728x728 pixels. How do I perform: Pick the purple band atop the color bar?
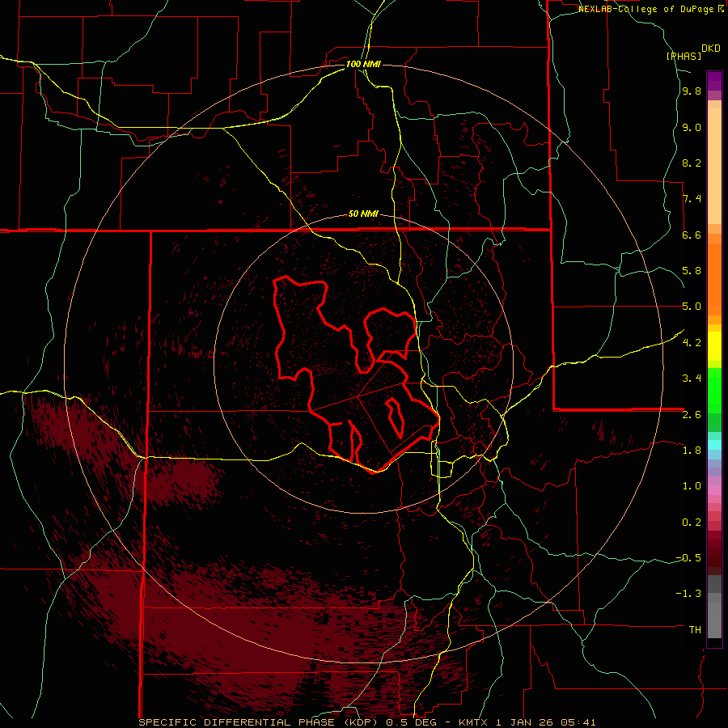pos(714,81)
